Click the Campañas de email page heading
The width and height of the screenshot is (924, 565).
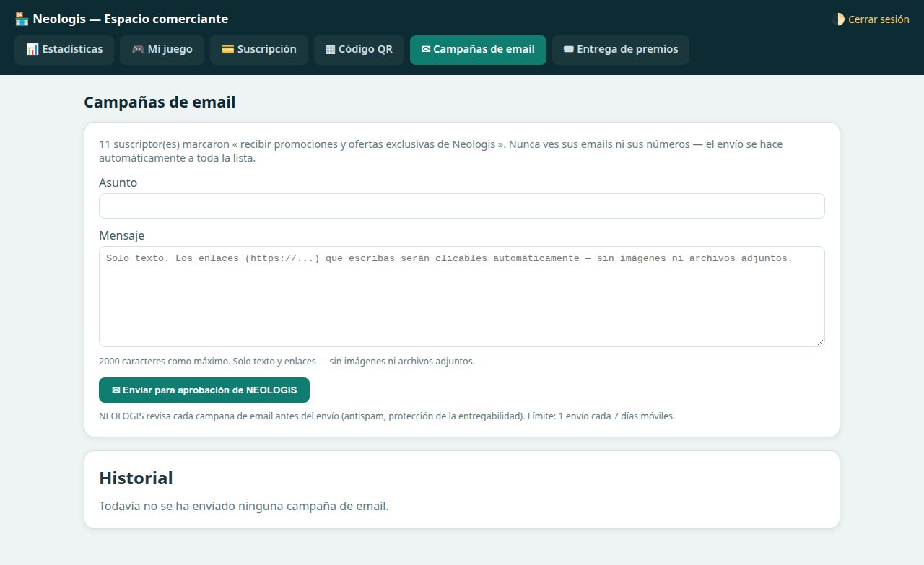click(x=160, y=102)
